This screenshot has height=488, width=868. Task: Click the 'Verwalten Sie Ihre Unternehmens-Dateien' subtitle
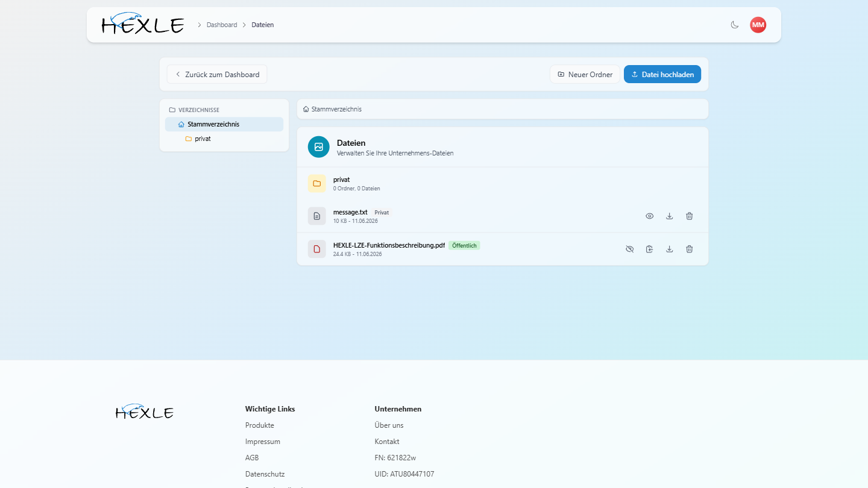coord(395,153)
